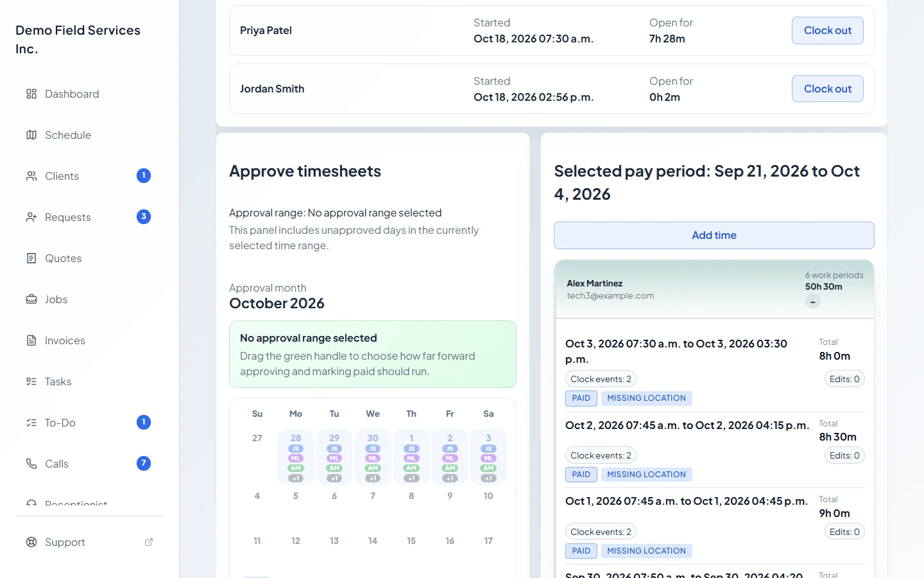
Task: Select October 2 on the calendar
Action: 450,457
